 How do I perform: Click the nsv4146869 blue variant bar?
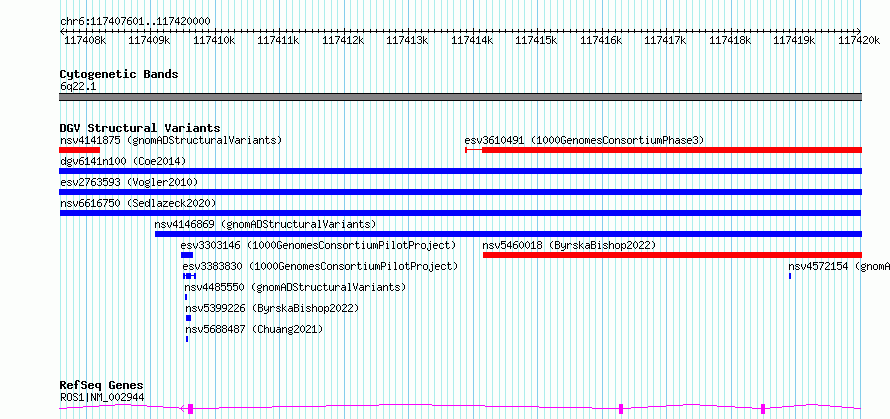[509, 234]
